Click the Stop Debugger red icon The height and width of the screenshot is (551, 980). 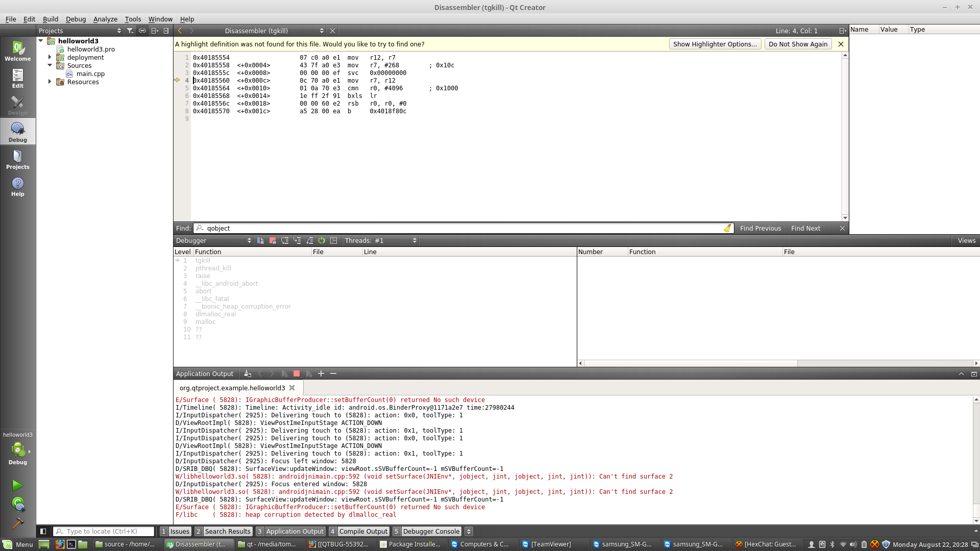click(273, 241)
